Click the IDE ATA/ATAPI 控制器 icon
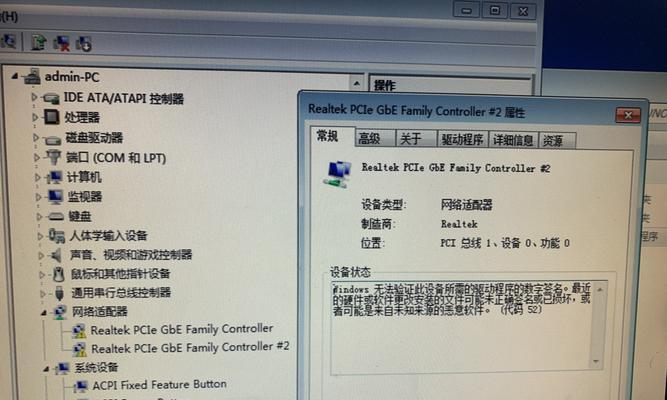Screen dimensions: 667x400 pyautogui.click(x=51, y=98)
